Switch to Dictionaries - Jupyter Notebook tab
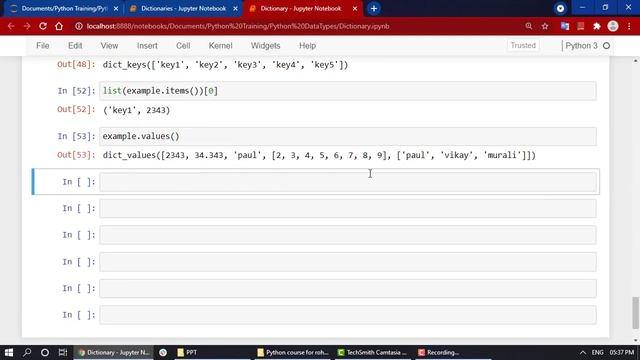Image resolution: width=640 pixels, height=360 pixels. pyautogui.click(x=183, y=9)
